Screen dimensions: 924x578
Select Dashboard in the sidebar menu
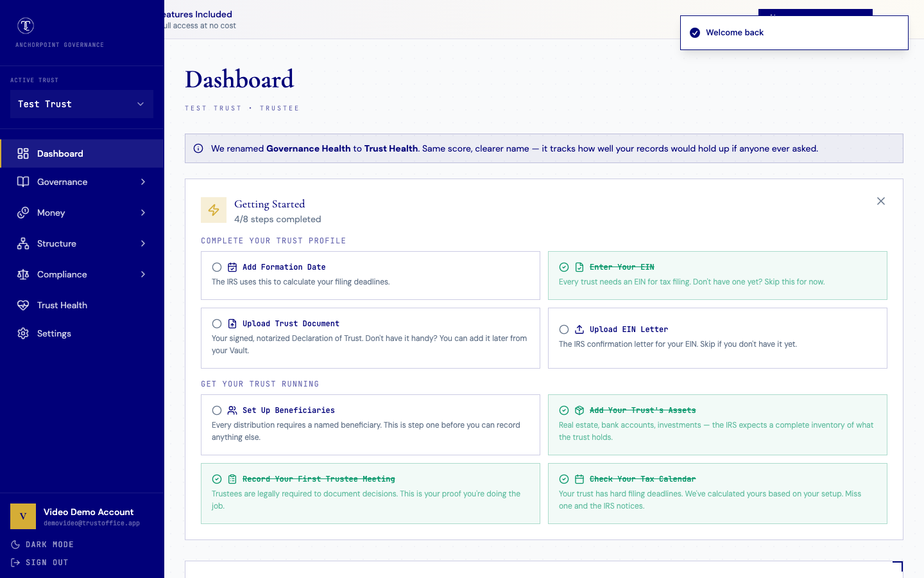(x=82, y=153)
